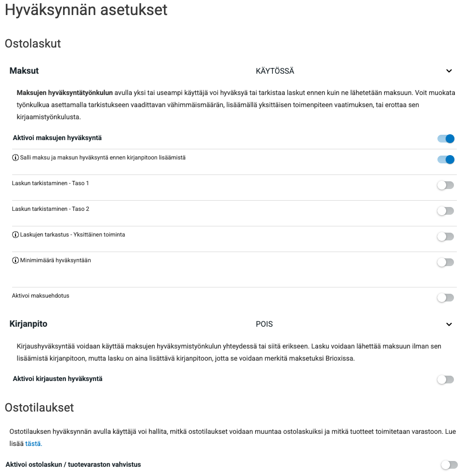The image size is (468, 476).
Task: Enable "Aktivoi ostolaskun / tuotevaraston vahvistus" toggle
Action: (449, 465)
